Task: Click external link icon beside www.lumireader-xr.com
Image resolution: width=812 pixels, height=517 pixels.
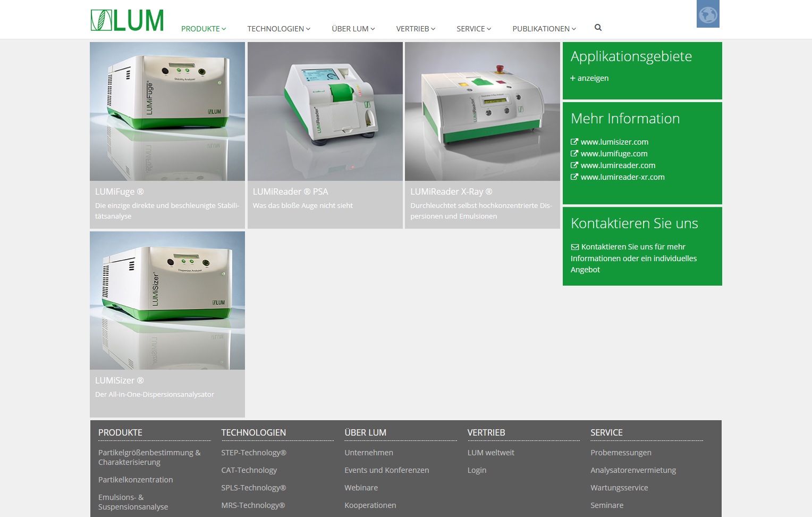Action: (x=574, y=177)
